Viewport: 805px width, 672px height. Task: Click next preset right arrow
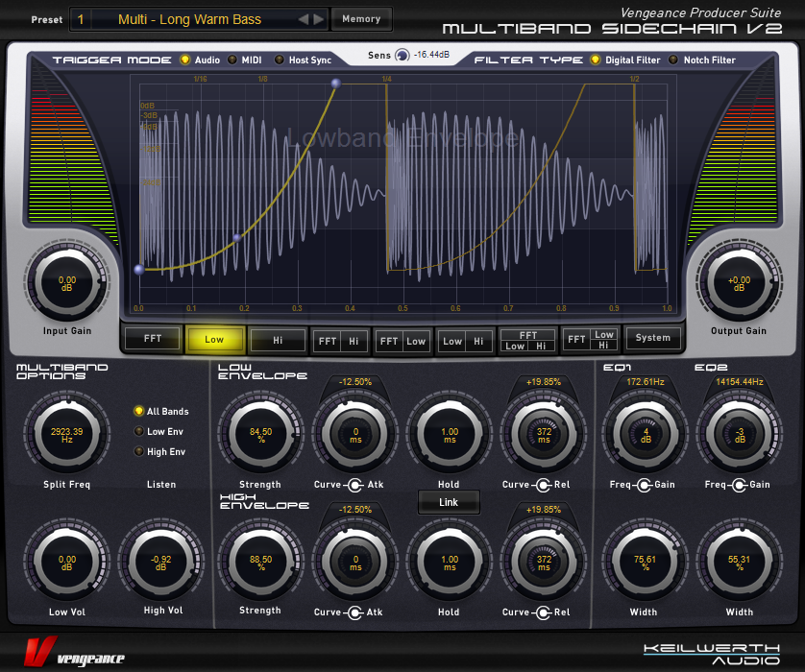click(319, 19)
